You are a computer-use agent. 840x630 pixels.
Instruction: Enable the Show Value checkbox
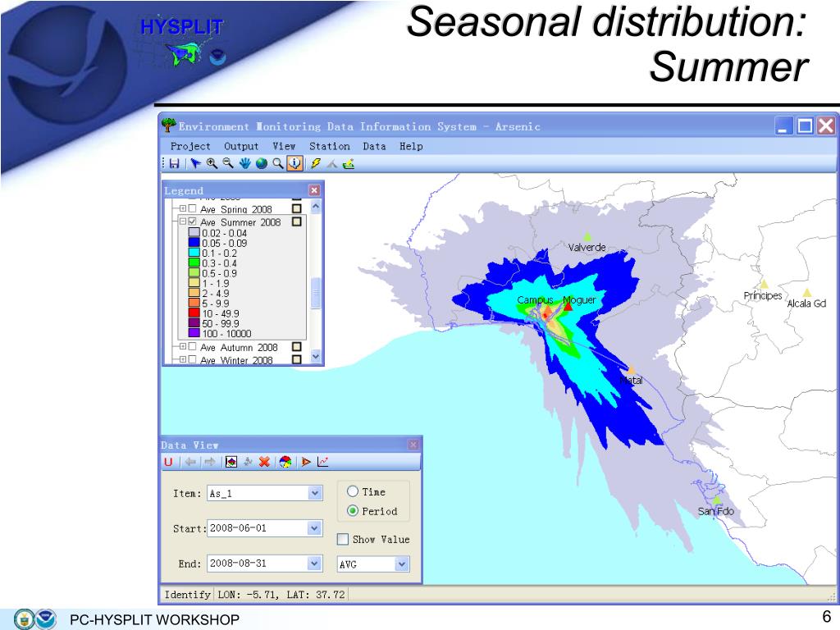tap(343, 539)
